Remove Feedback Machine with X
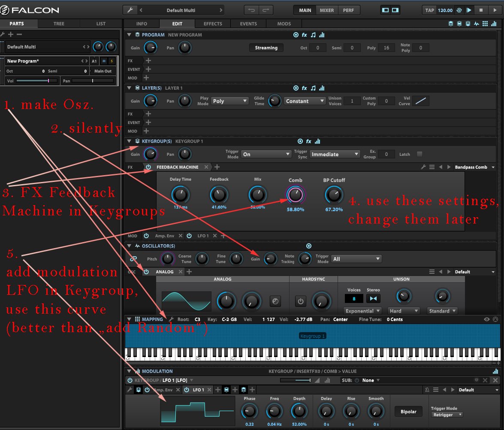This screenshot has height=430, width=504. pyautogui.click(x=206, y=167)
